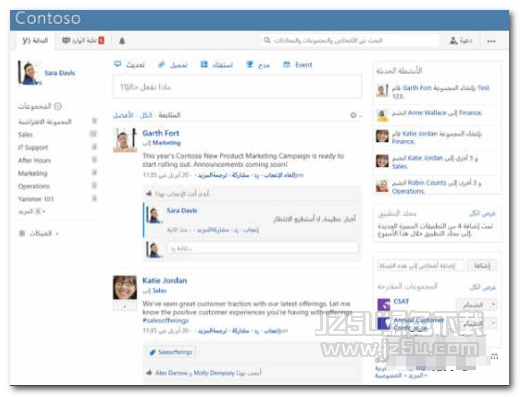
Task: Open Sara Davis profile picture in left sidebar
Action: tap(29, 73)
